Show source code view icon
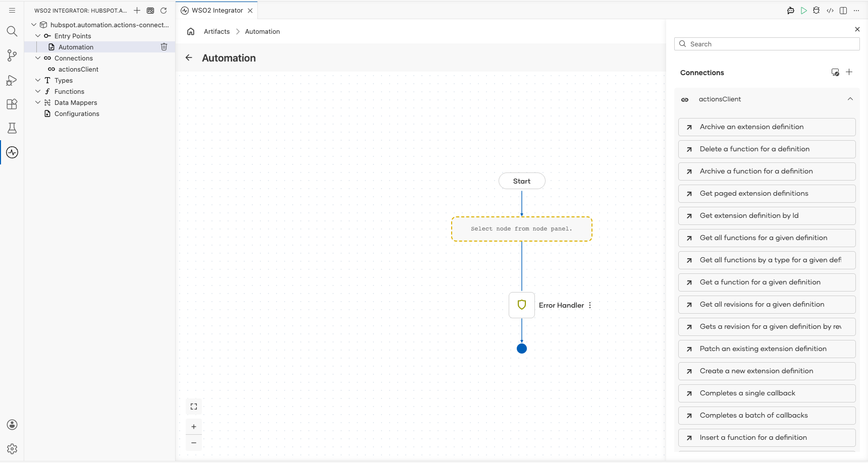 830,10
